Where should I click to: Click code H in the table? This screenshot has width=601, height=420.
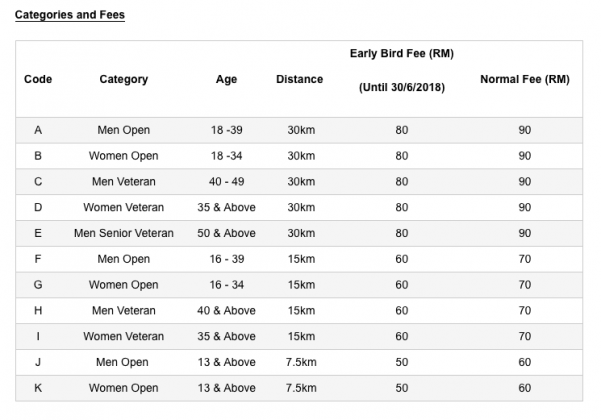(x=38, y=311)
